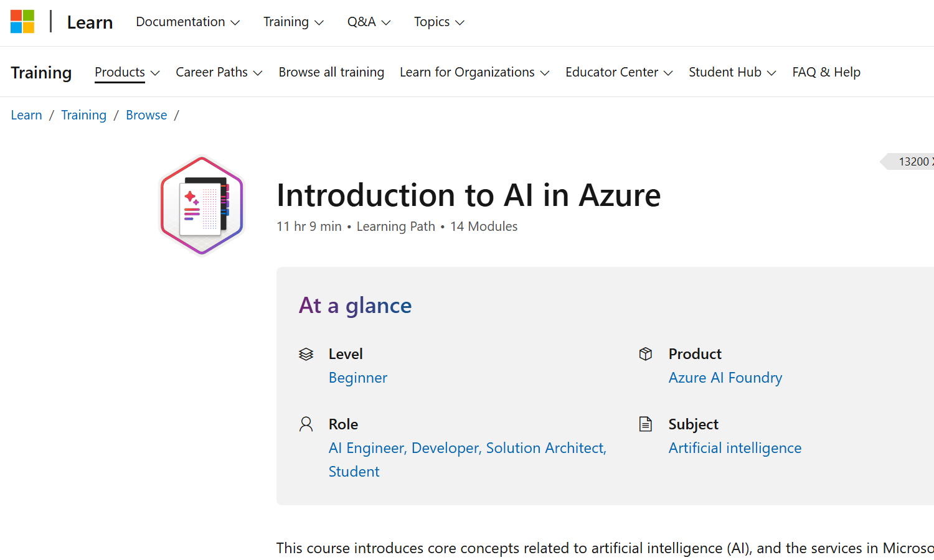Expand the Products menu
This screenshot has width=934, height=560.
pyautogui.click(x=127, y=72)
